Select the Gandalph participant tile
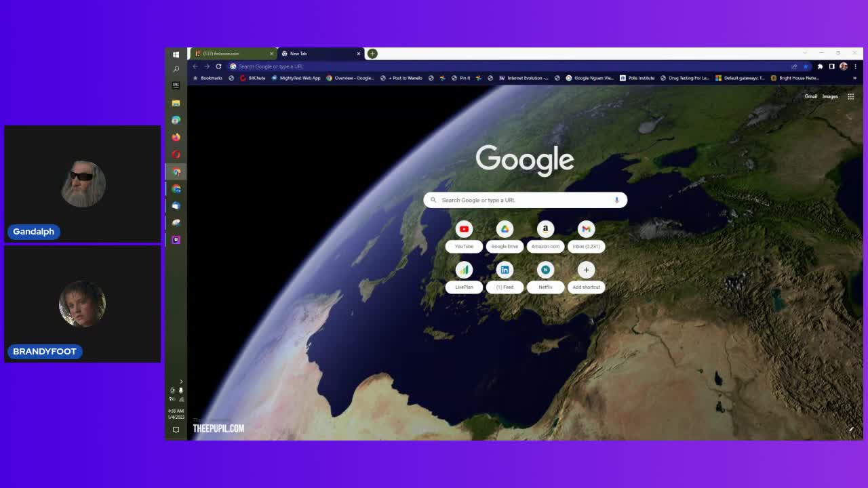This screenshot has height=488, width=868. pyautogui.click(x=83, y=184)
